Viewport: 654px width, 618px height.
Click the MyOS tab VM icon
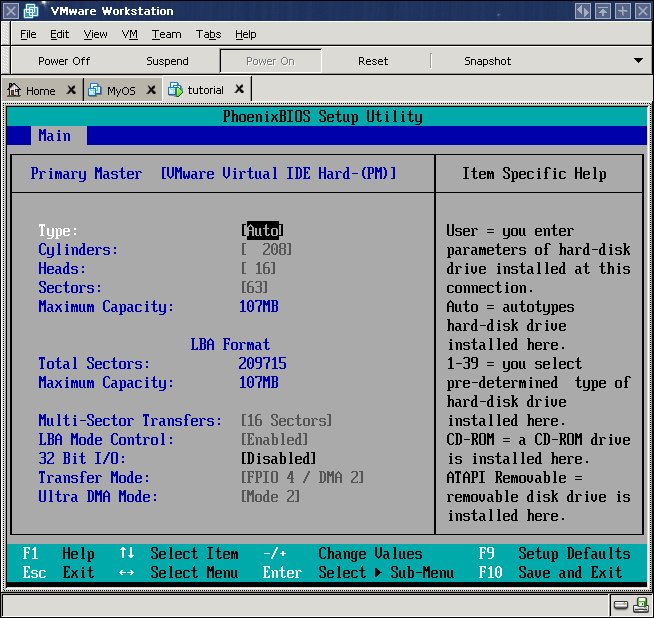(95, 90)
